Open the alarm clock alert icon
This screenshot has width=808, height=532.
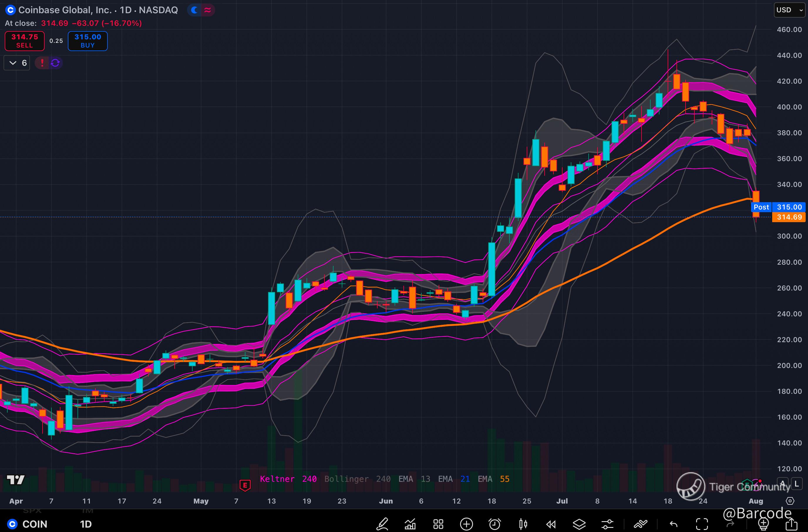click(495, 524)
